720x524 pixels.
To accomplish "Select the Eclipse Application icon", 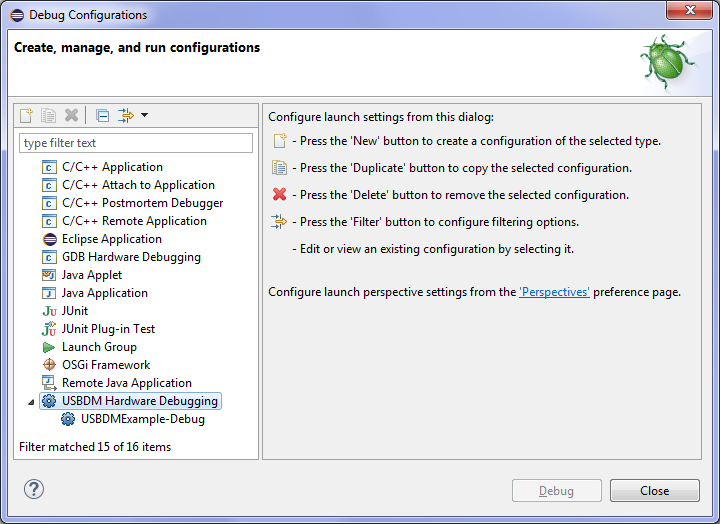I will [x=49, y=239].
